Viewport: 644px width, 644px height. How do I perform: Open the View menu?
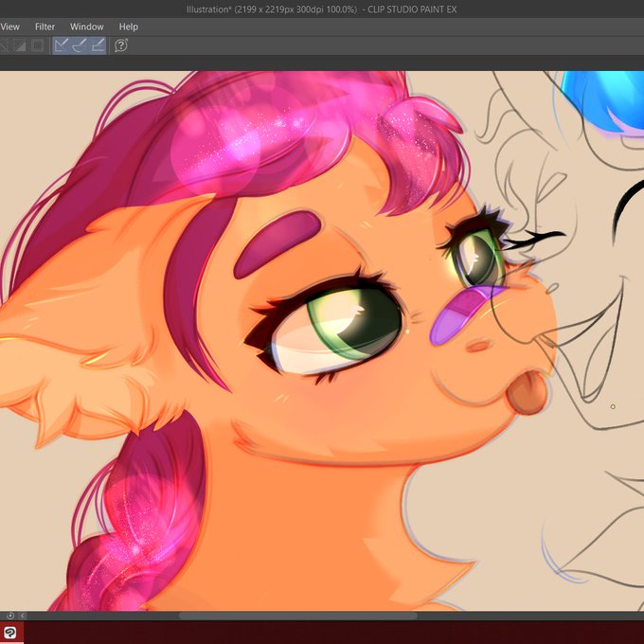(x=9, y=27)
